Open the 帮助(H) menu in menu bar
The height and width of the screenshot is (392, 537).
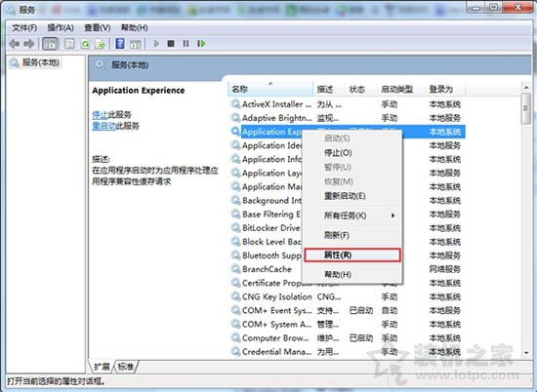coord(135,27)
